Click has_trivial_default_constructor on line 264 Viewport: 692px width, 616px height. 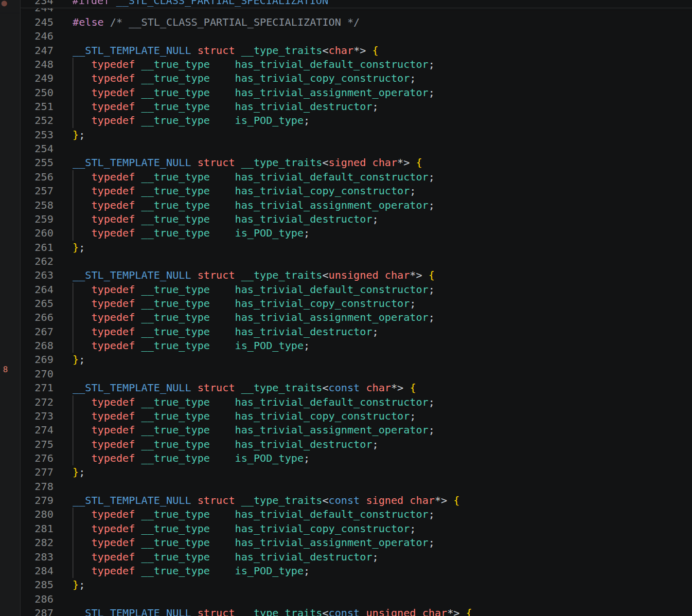tap(332, 290)
